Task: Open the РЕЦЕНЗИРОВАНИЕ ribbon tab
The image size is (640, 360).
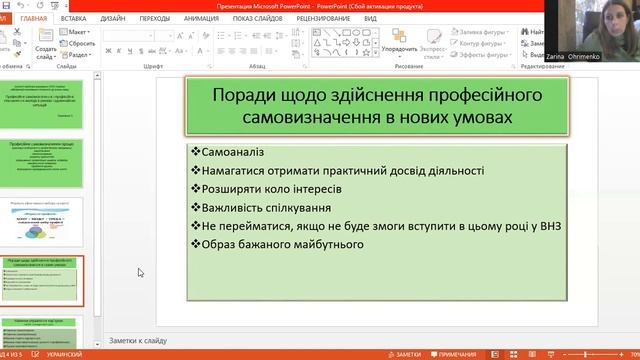Action: click(323, 18)
